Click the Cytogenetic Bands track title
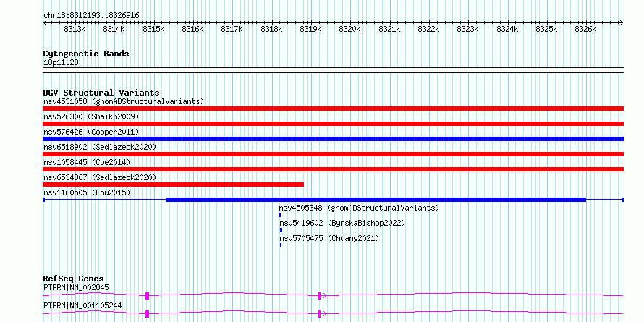The width and height of the screenshot is (644, 322). point(86,54)
